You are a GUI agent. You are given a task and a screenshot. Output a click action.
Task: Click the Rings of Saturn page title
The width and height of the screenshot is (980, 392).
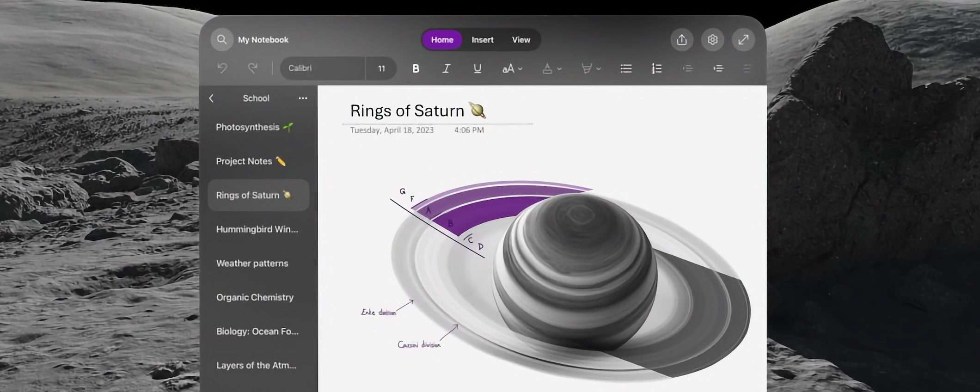tap(418, 110)
